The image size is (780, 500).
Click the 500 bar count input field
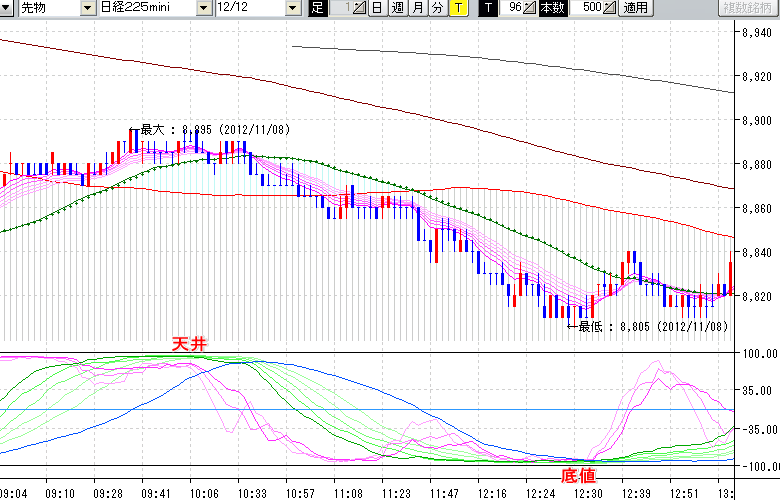coord(590,8)
